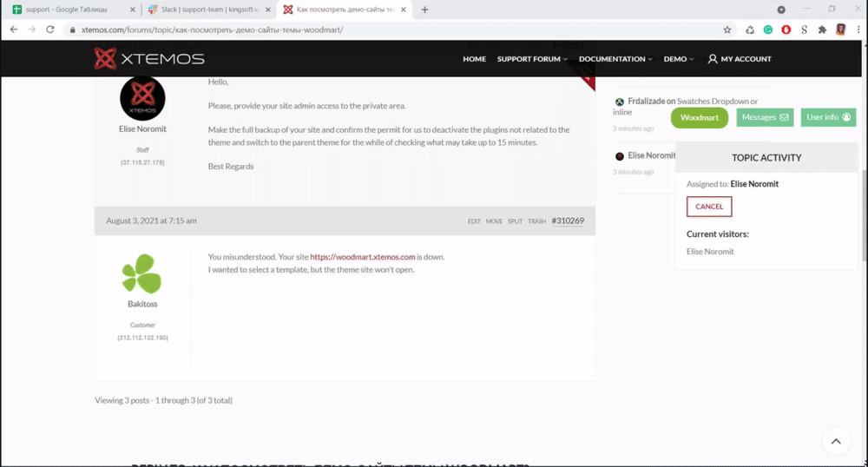This screenshot has width=868, height=467.
Task: Open the Home menu item
Action: click(x=475, y=59)
